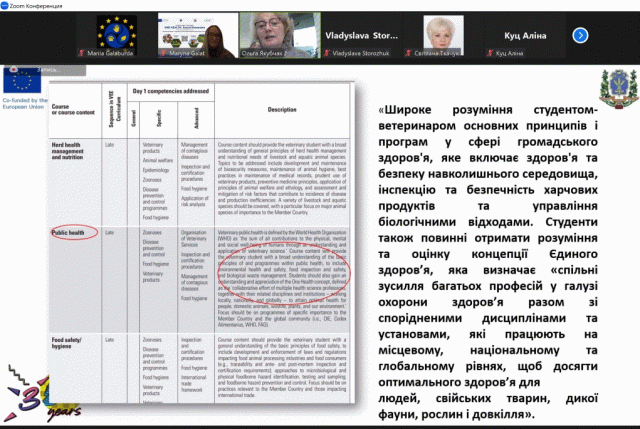The image size is (640, 429).
Task: Click 'Application of risk analysis' entry
Action: pyautogui.click(x=195, y=201)
